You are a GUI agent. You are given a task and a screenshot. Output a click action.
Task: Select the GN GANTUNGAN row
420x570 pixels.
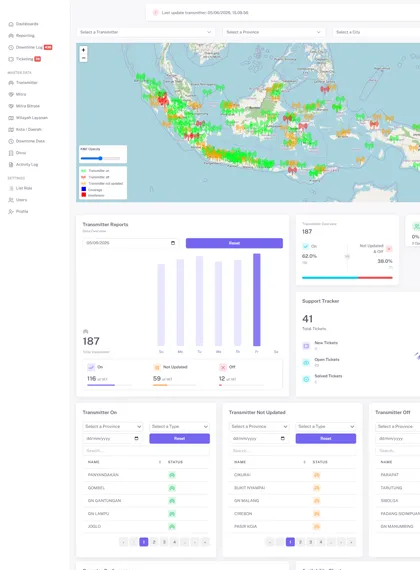tap(146, 501)
